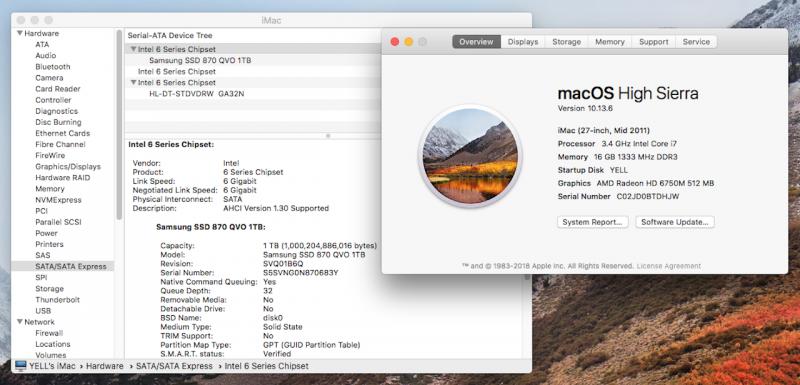
Task: Click Intel 6 Series Chipset in path bar
Action: [x=266, y=366]
